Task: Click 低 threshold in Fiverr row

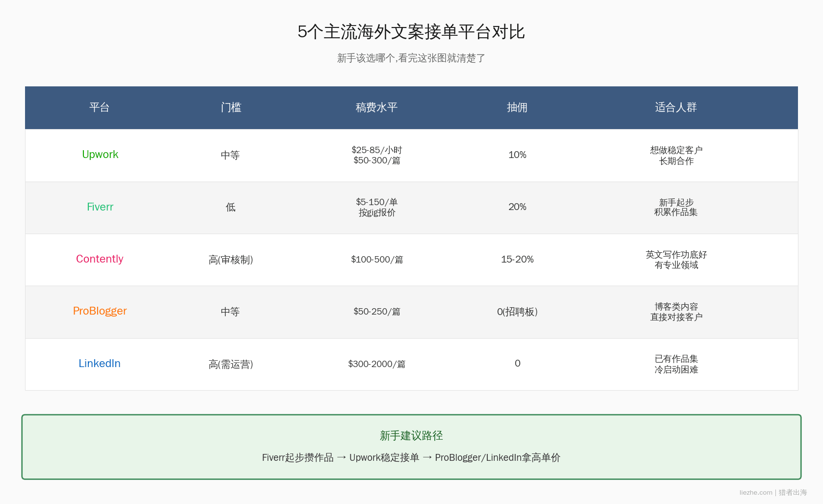Action: tap(231, 207)
